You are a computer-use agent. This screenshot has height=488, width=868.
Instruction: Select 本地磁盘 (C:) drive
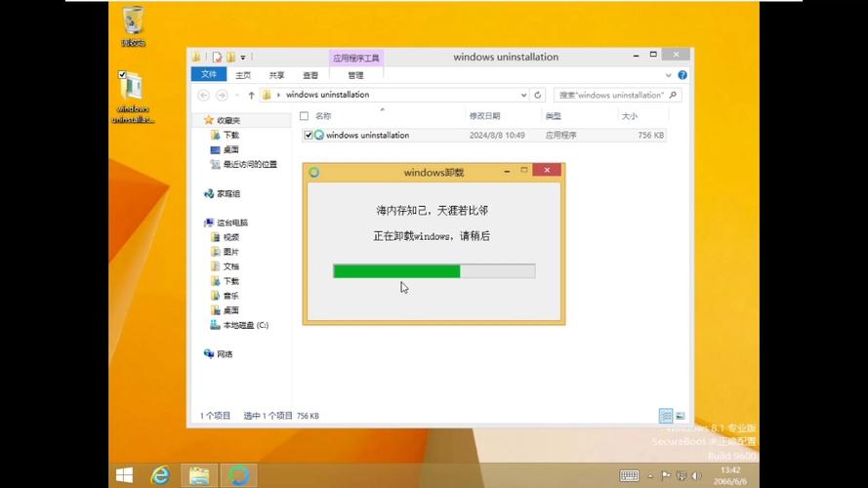[246, 325]
